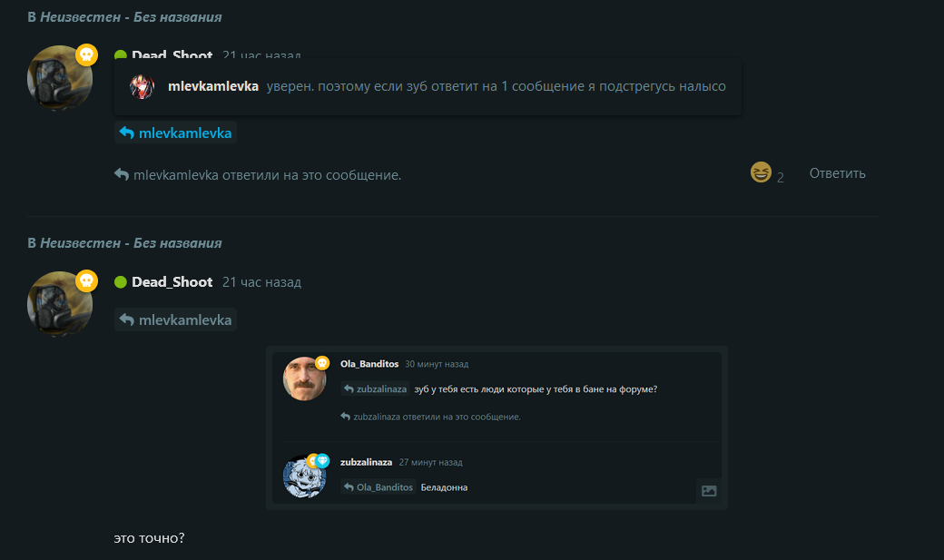The image size is (944, 560).
Task: Click the reaction count number 2
Action: click(781, 178)
